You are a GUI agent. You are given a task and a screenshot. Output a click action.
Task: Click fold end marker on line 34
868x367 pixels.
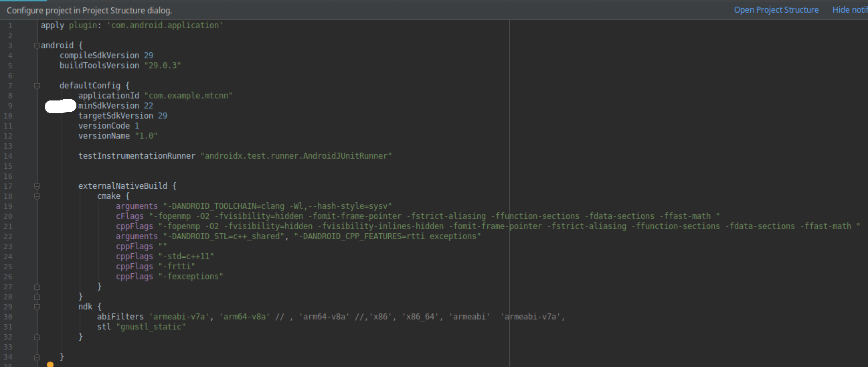pos(37,357)
